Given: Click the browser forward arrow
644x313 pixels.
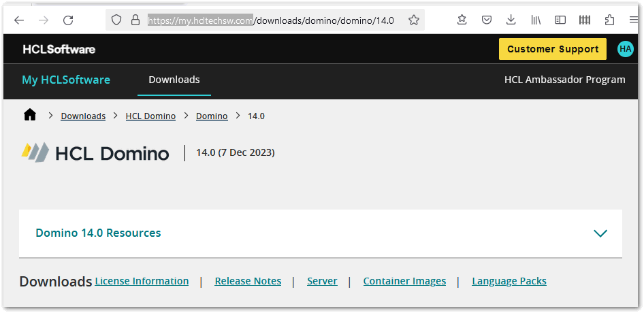Looking at the screenshot, I should [x=43, y=20].
